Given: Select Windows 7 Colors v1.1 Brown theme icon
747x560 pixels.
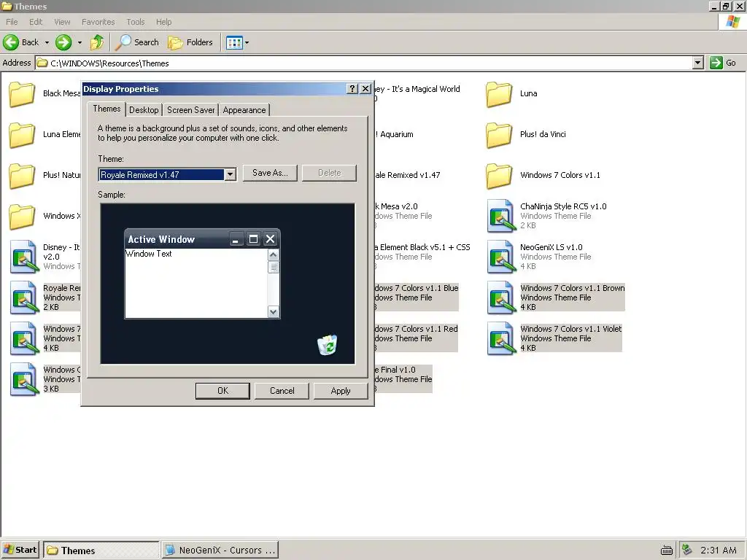Looking at the screenshot, I should pyautogui.click(x=501, y=297).
